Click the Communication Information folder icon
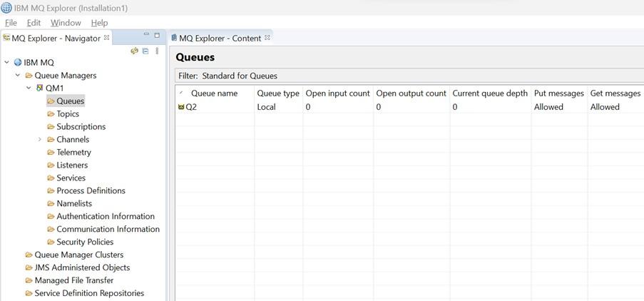The image size is (644, 301). coord(51,229)
